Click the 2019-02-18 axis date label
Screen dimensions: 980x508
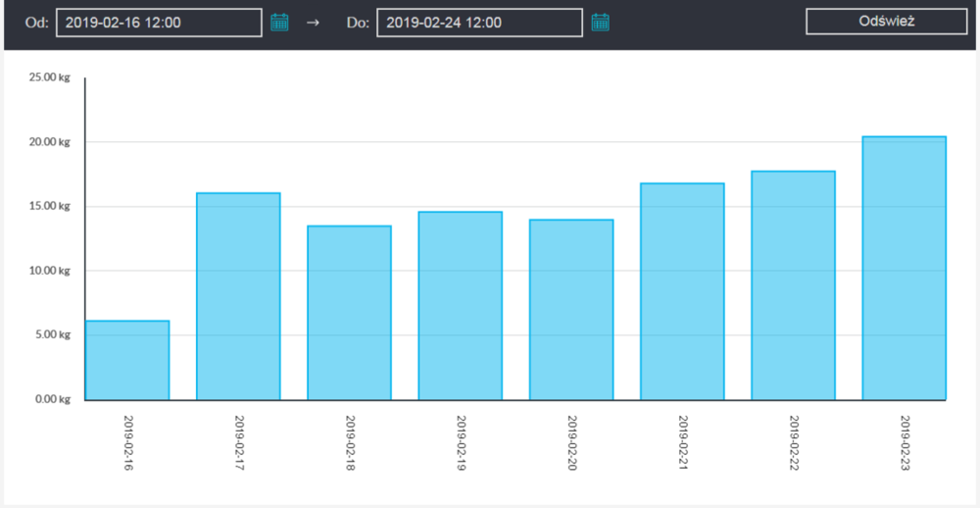[350, 443]
